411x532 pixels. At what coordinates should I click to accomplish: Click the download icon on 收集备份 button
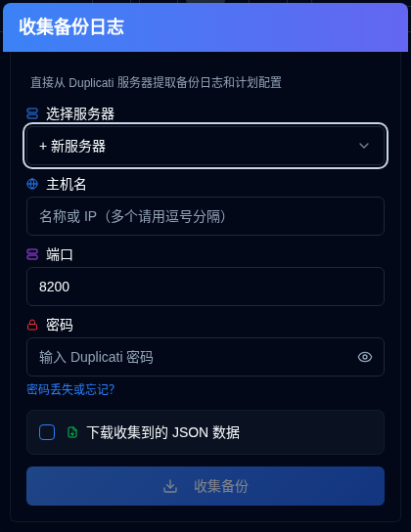170,486
